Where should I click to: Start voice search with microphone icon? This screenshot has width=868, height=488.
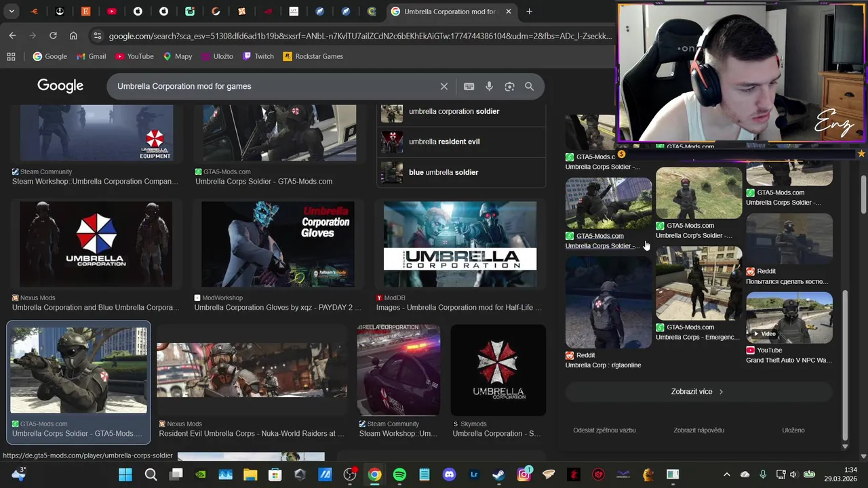pos(489,86)
